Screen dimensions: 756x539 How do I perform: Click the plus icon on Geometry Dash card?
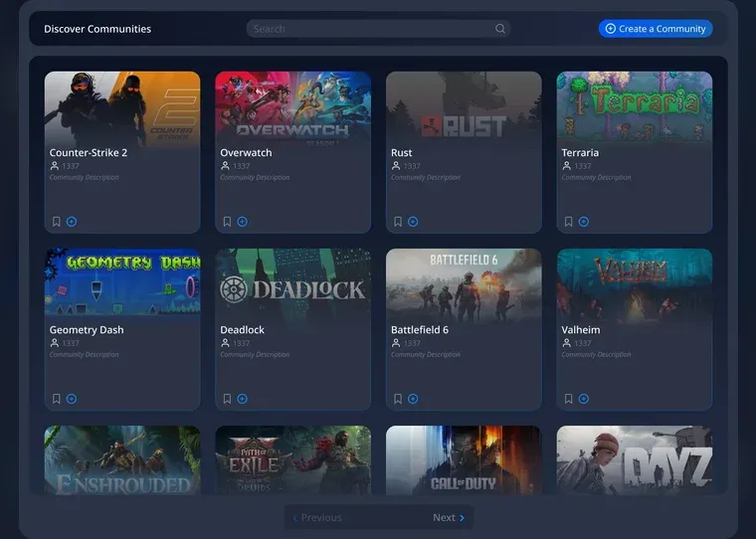(x=72, y=399)
